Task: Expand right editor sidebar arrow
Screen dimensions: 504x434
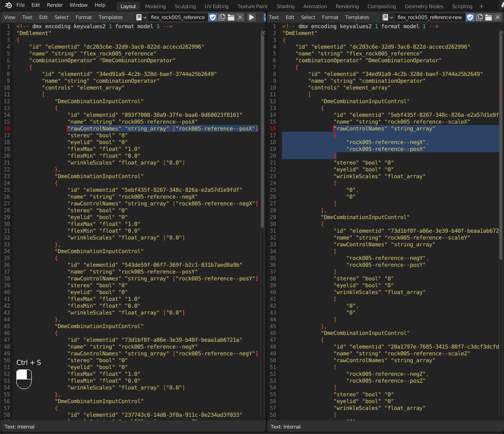Action: click(x=502, y=32)
